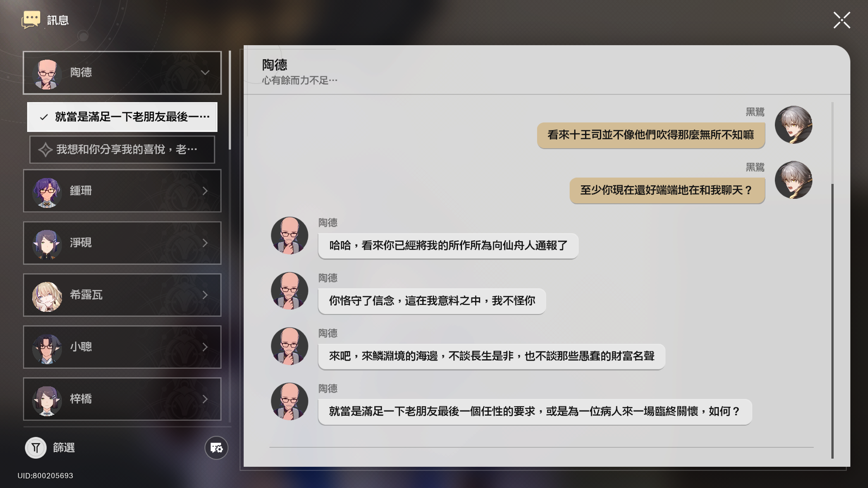Select the 淨硯 contact name
Screen dimensions: 868x488
[81, 243]
